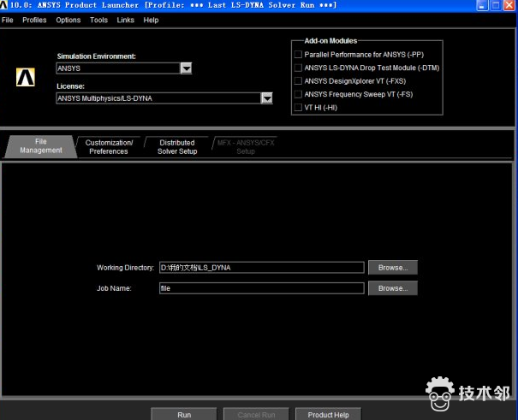This screenshot has height=420, width=518.
Task: Click the Job Name input field
Action: [261, 288]
